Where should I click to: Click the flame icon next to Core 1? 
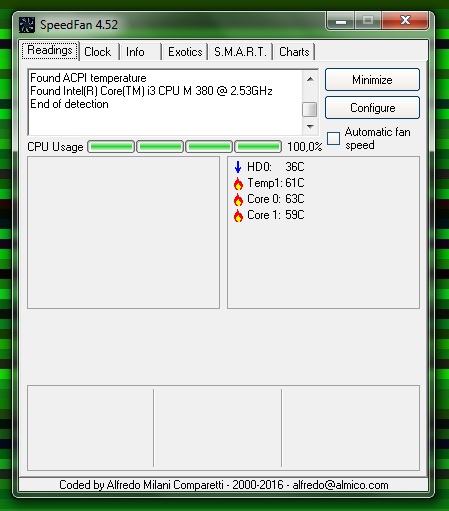[x=238, y=215]
